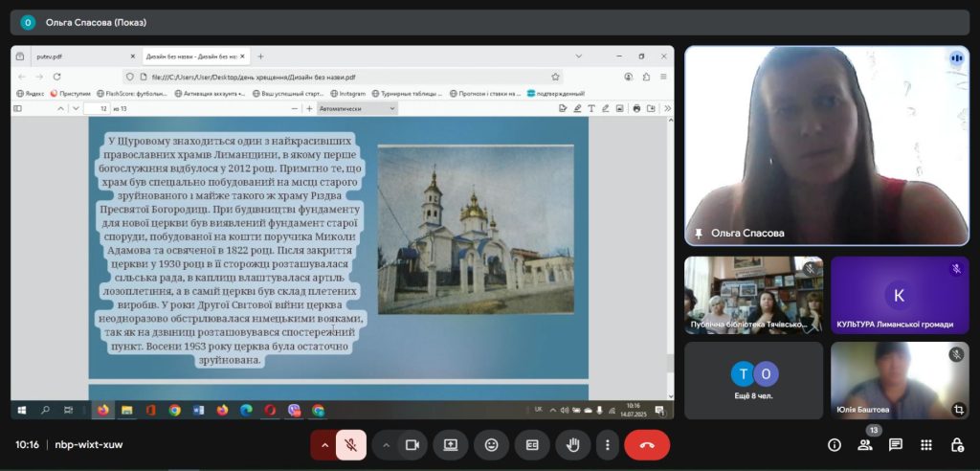The image size is (980, 471).
Task: Open the emoji reactions icon
Action: tap(491, 445)
